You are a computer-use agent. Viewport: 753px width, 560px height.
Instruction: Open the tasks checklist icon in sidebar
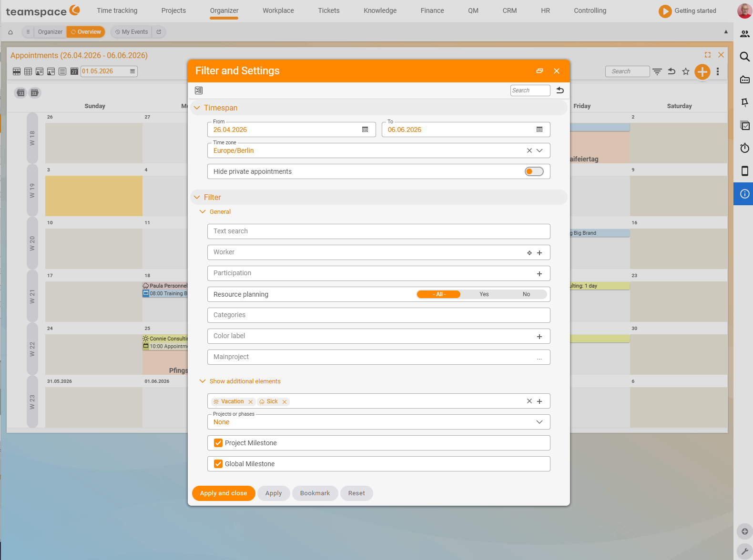click(x=744, y=125)
